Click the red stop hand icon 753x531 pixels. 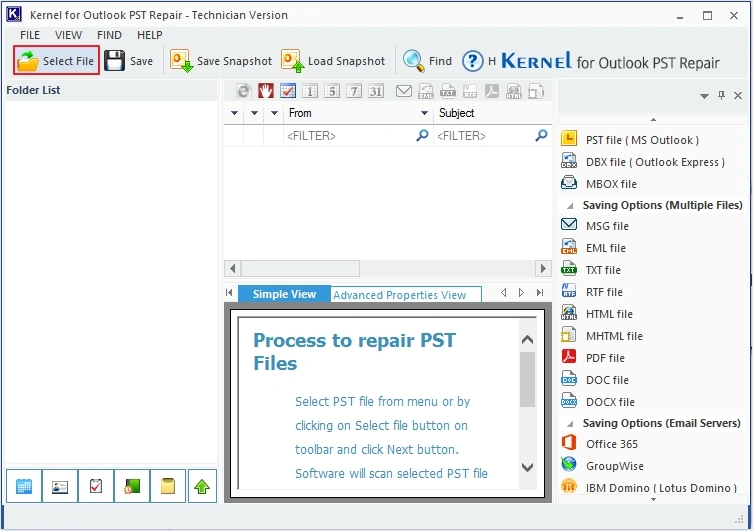266,91
